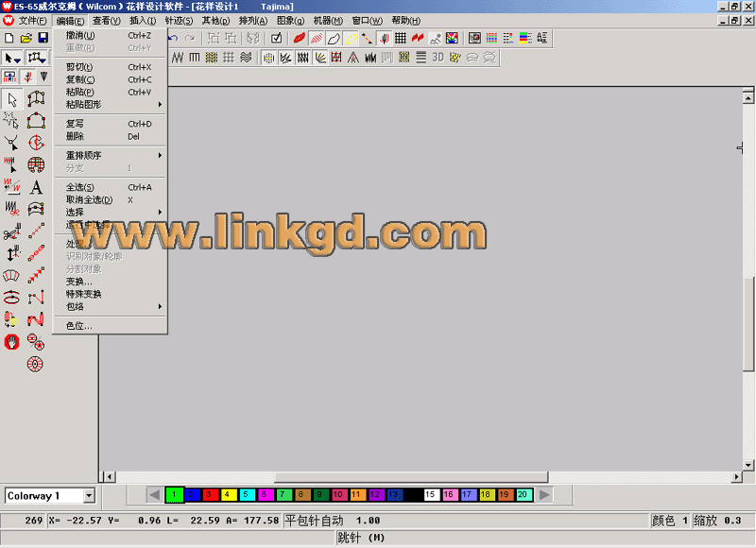Toggle the checkbox icon in top toolbar
Image resolution: width=756 pixels, height=548 pixels.
276,38
